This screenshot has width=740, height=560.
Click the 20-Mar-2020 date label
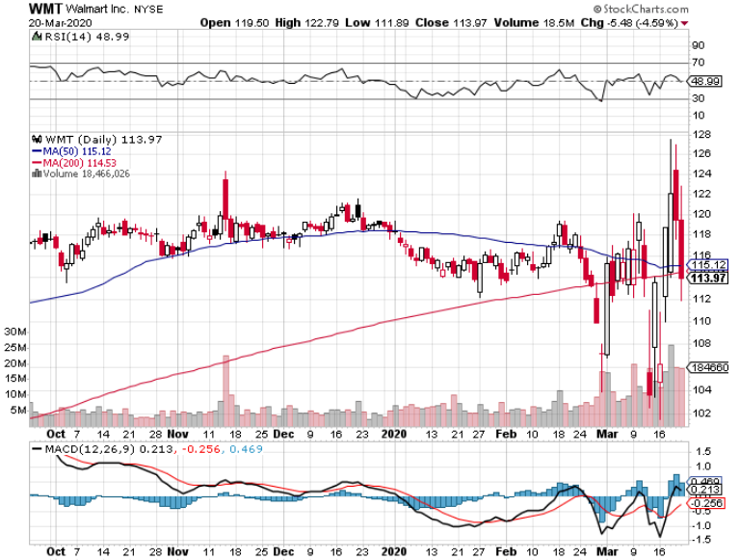(60, 23)
